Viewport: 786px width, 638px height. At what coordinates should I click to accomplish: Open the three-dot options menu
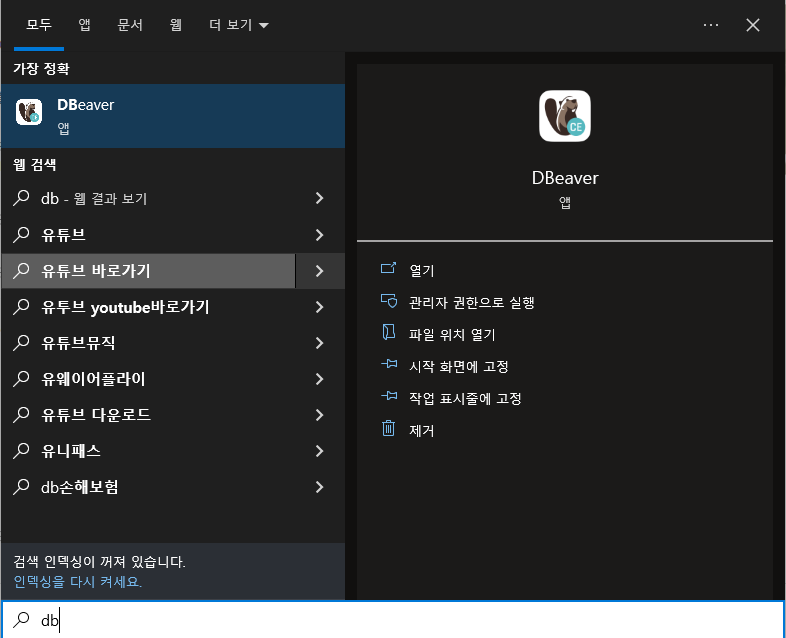tap(711, 25)
